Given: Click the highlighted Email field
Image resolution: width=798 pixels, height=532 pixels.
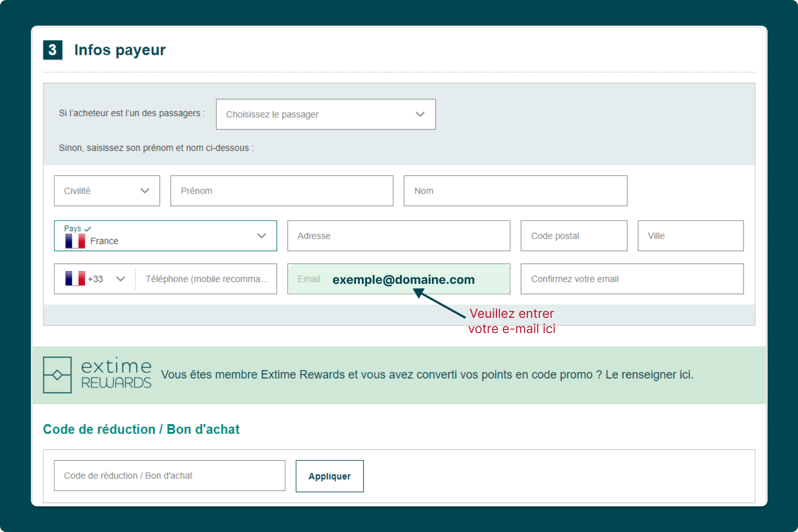Looking at the screenshot, I should [398, 279].
